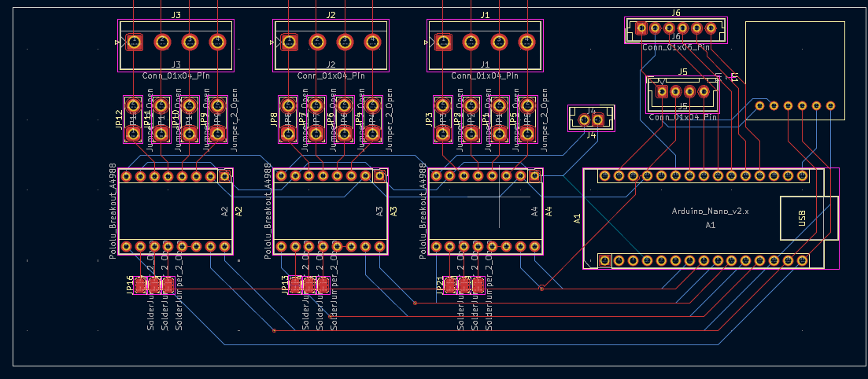Click the J4 two-pin connector footprint

(x=590, y=120)
